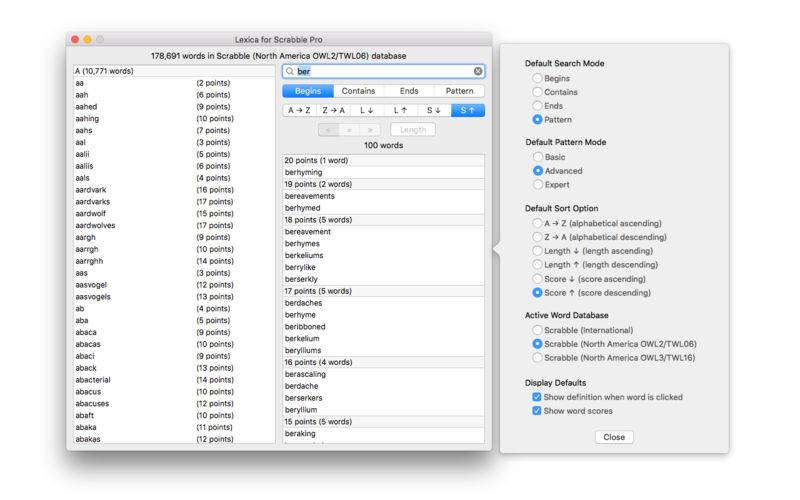This screenshot has height=500, width=800.
Task: Sort by score ascending (S ↓)
Action: [434, 110]
